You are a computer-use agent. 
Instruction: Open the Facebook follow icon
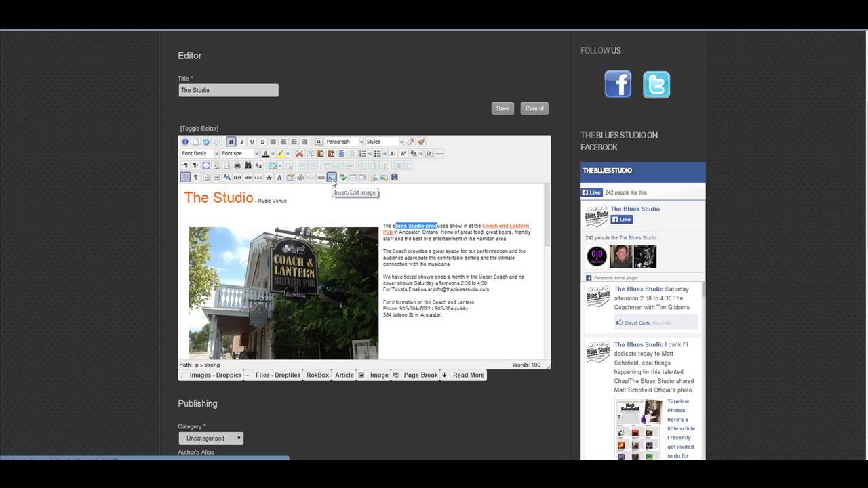tap(618, 85)
